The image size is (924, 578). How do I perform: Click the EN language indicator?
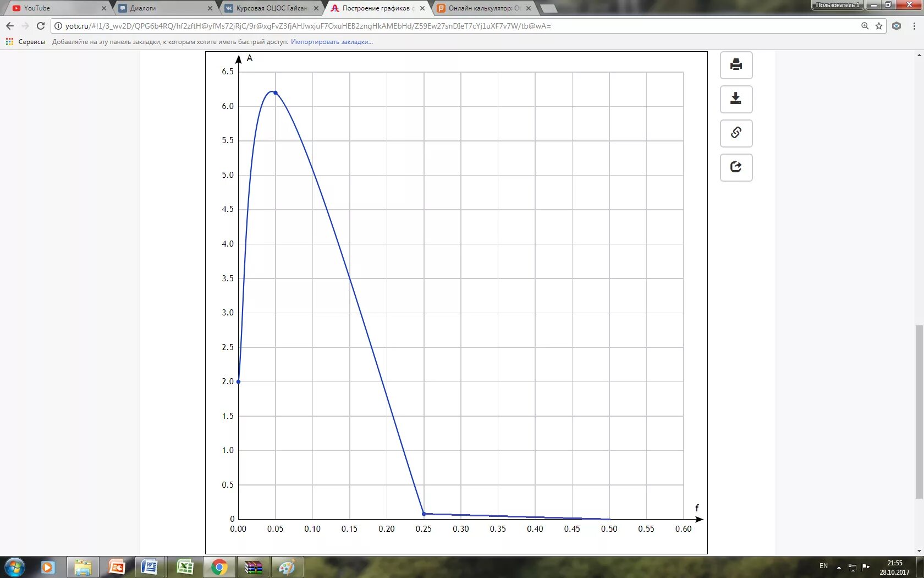(x=823, y=566)
